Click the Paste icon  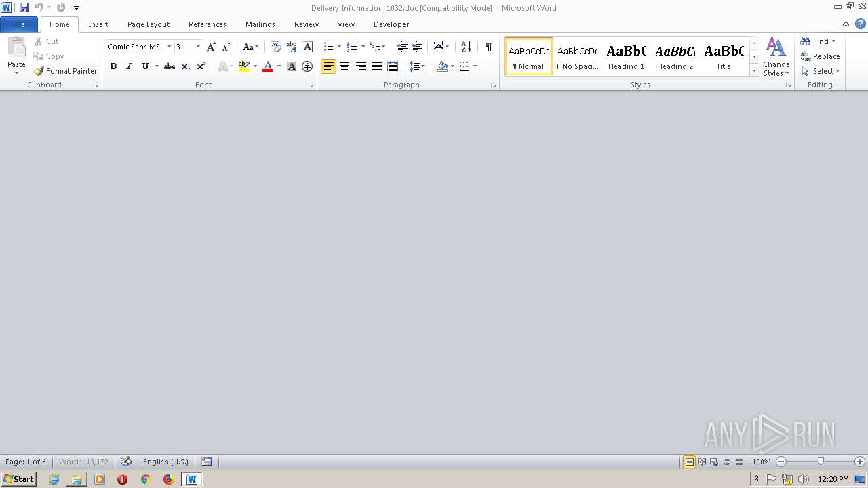point(16,47)
